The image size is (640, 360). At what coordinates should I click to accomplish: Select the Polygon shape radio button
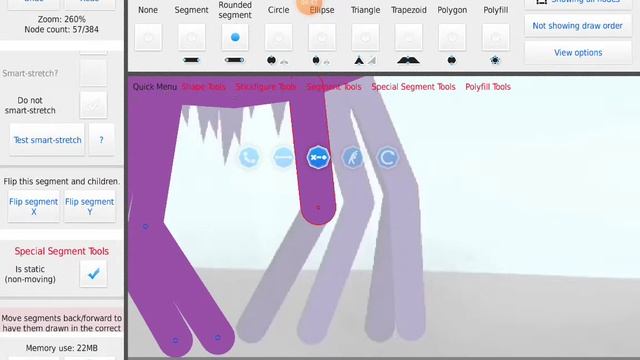click(452, 37)
